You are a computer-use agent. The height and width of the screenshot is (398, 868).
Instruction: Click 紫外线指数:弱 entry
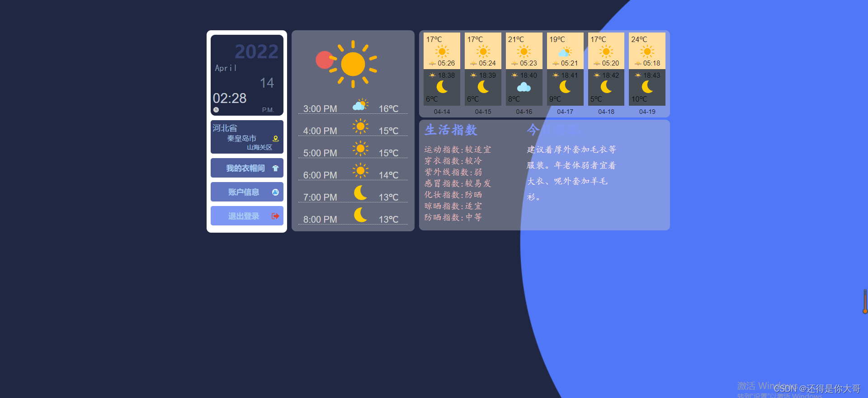(453, 172)
